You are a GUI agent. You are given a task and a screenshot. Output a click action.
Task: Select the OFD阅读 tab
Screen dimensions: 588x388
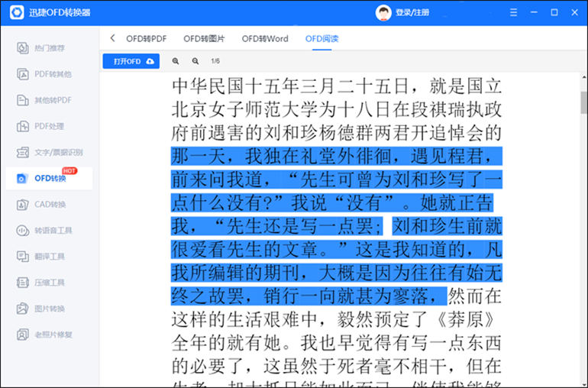tap(321, 39)
